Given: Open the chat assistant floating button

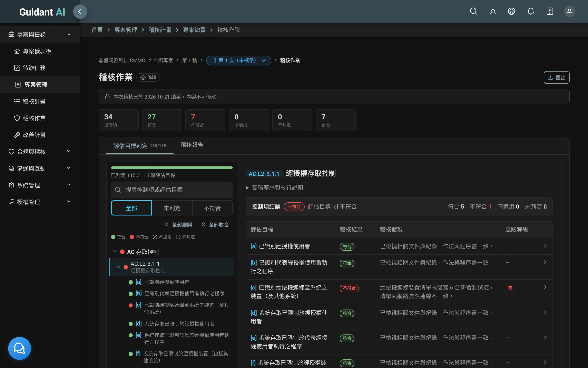Looking at the screenshot, I should point(19,348).
